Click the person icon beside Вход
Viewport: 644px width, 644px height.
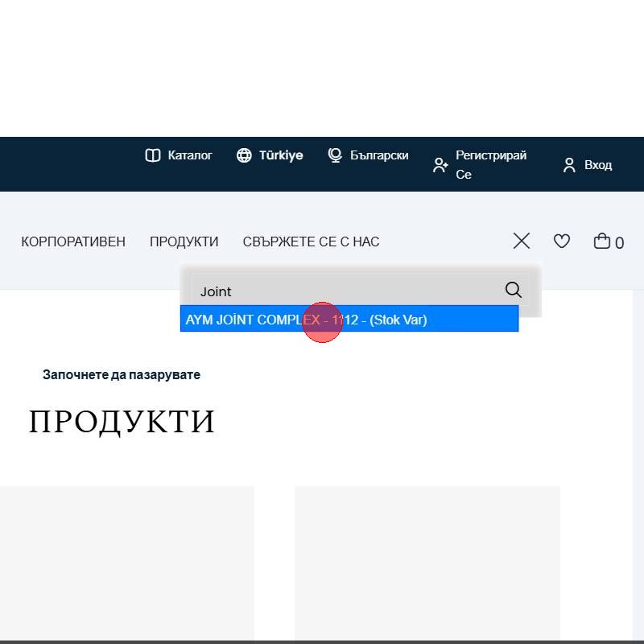click(x=569, y=165)
